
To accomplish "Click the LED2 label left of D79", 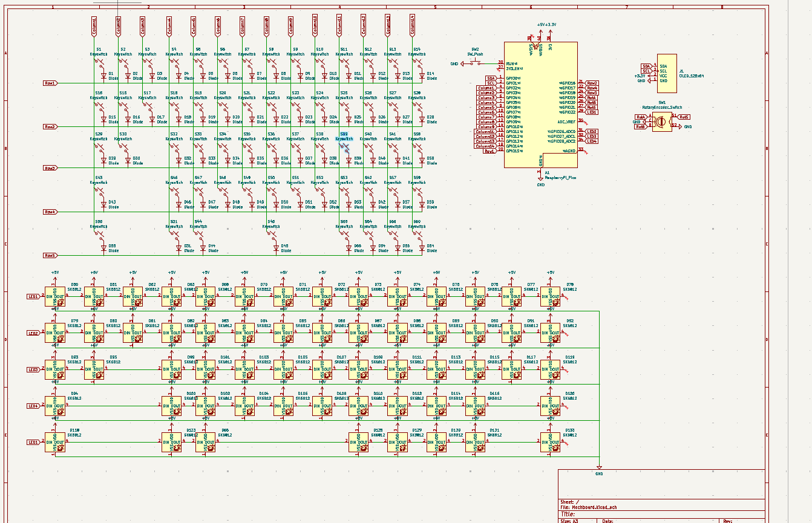I will click(33, 333).
